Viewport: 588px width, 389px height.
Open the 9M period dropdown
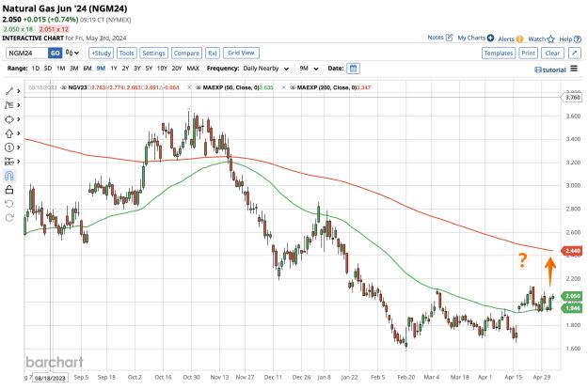[x=309, y=69]
